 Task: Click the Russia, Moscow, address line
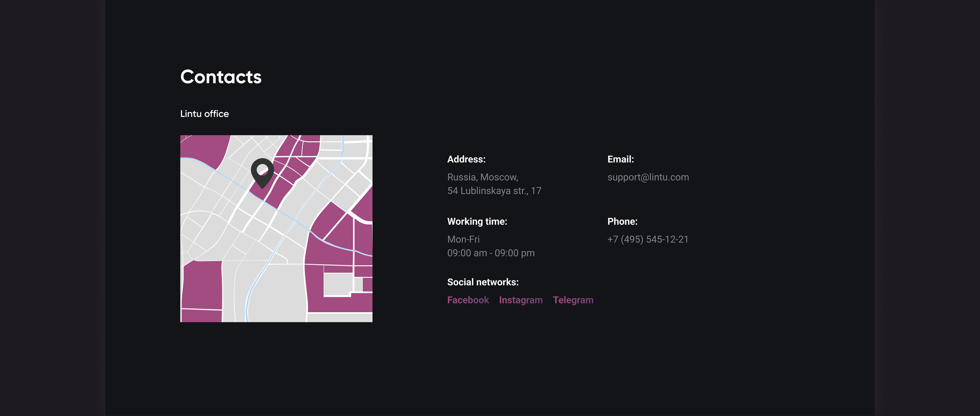[x=482, y=177]
